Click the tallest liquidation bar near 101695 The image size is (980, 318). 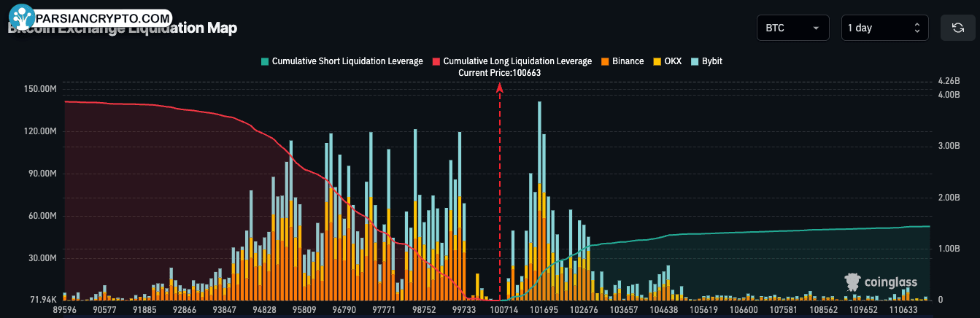539,201
